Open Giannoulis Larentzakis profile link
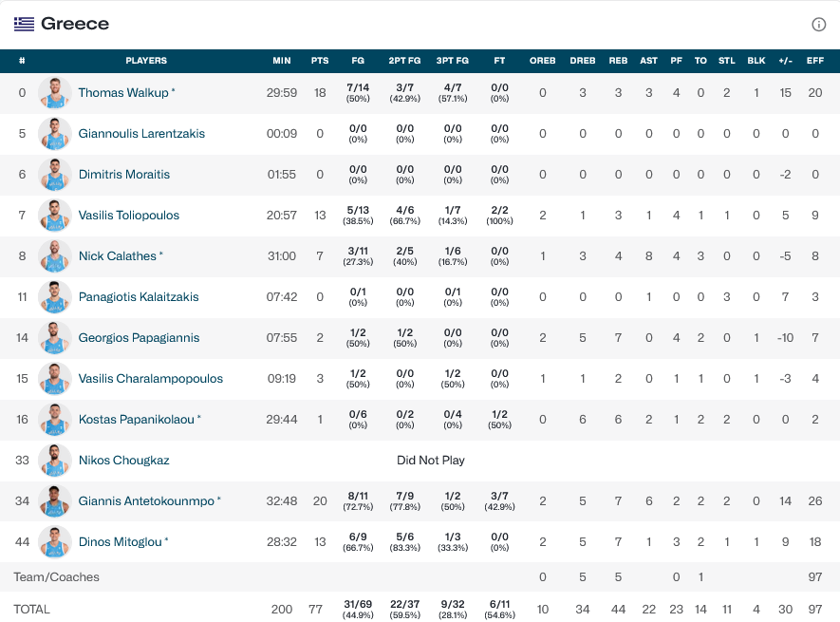Screen dimensions: 840x622 coord(141,134)
